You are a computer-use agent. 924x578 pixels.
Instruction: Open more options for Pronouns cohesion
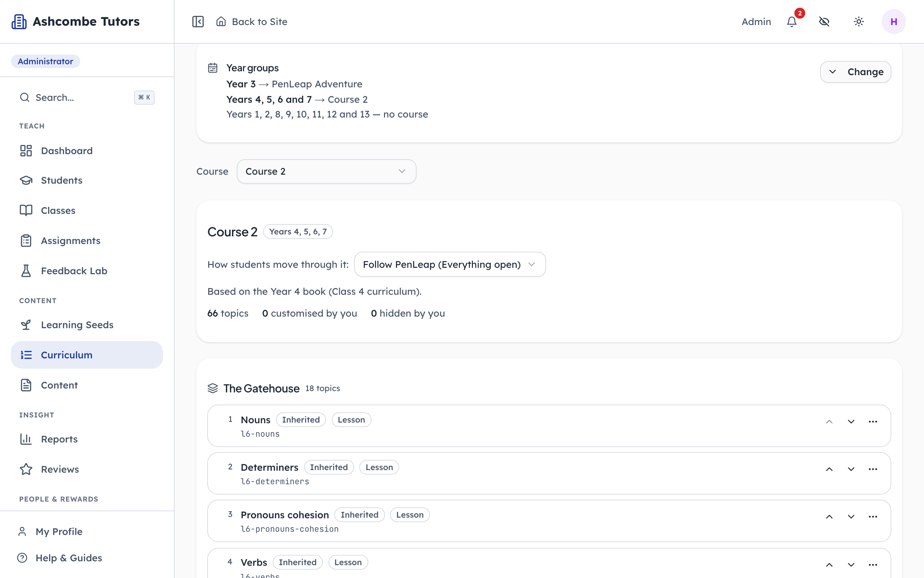pyautogui.click(x=873, y=516)
